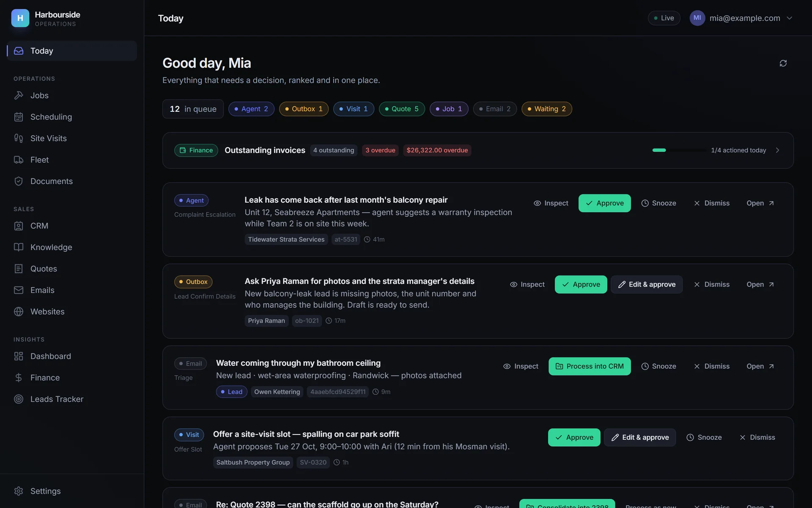
Task: Open Settings at sidebar bottom
Action: click(72, 491)
